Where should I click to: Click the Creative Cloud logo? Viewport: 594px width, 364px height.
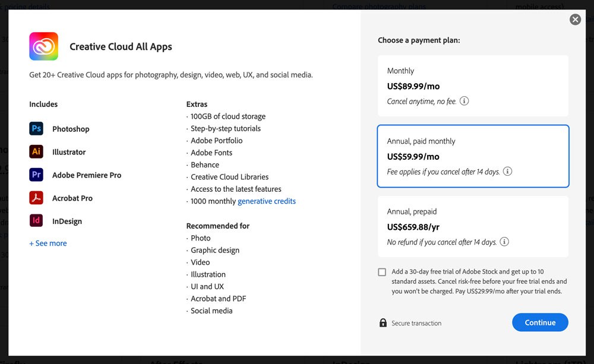coord(42,46)
